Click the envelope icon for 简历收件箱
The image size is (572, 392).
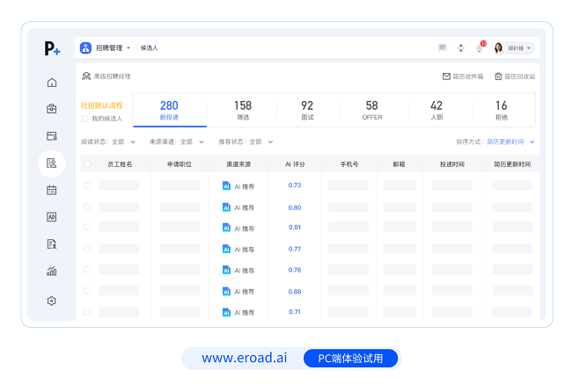[x=446, y=76]
